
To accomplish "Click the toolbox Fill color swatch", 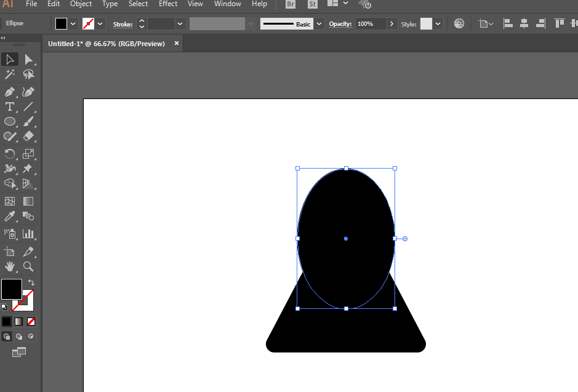I will click(x=12, y=289).
